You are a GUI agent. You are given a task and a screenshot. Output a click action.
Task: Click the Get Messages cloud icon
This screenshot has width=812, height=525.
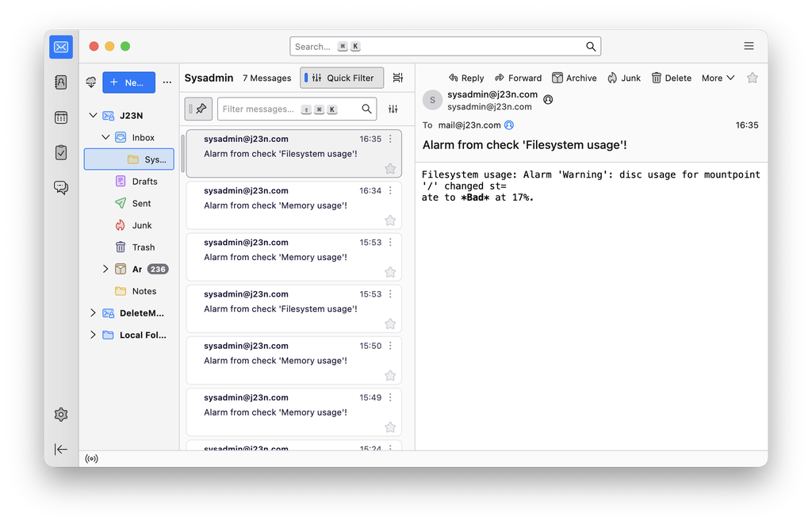click(91, 82)
